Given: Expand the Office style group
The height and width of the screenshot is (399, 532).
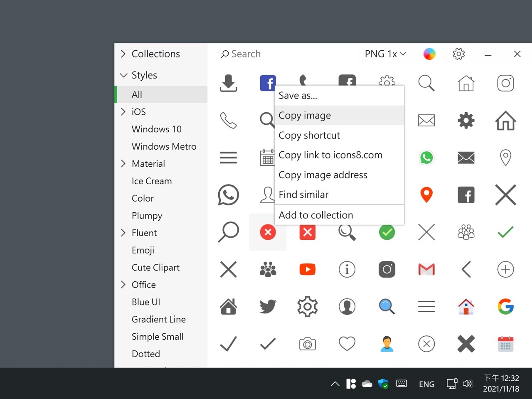Looking at the screenshot, I should [123, 284].
